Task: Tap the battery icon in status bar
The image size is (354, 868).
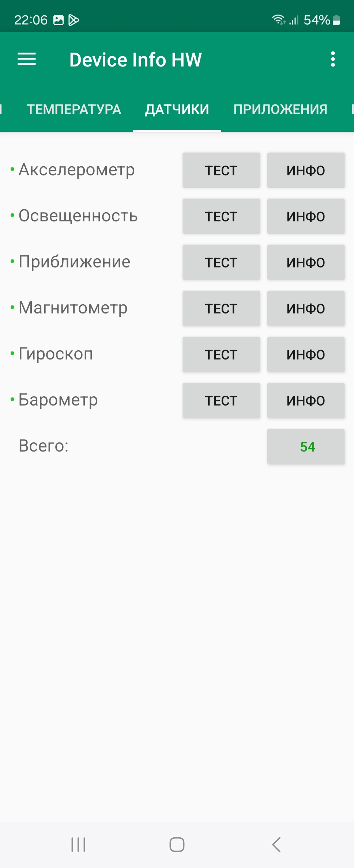Action: pos(336,20)
